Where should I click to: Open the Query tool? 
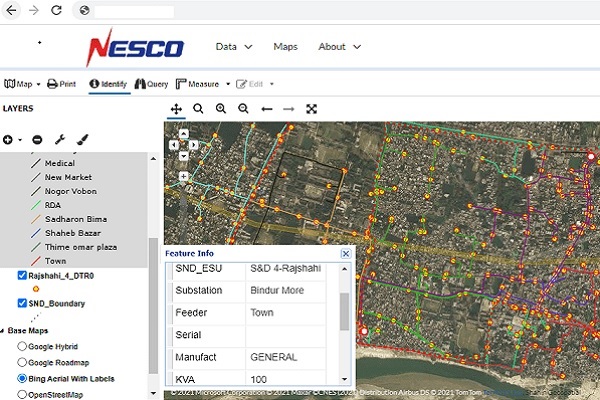[x=152, y=84]
